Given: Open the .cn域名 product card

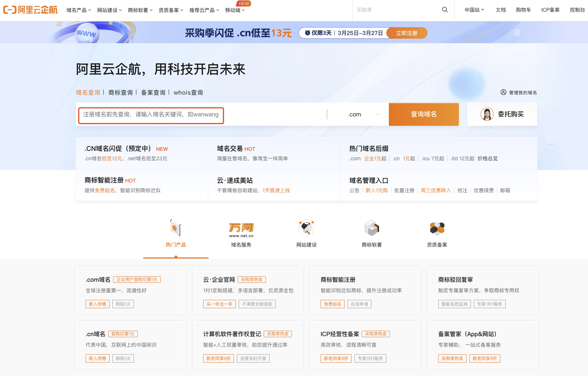Looking at the screenshot, I should coord(130,345).
